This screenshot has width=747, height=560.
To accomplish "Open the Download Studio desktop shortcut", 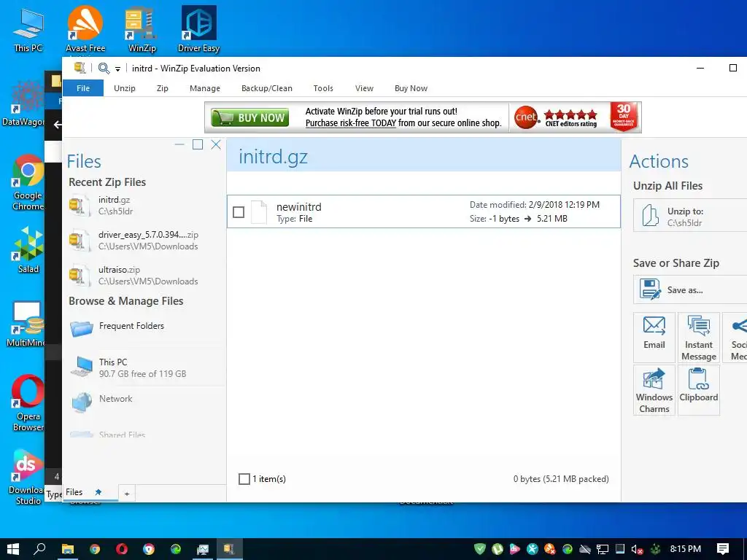I will coord(28,477).
